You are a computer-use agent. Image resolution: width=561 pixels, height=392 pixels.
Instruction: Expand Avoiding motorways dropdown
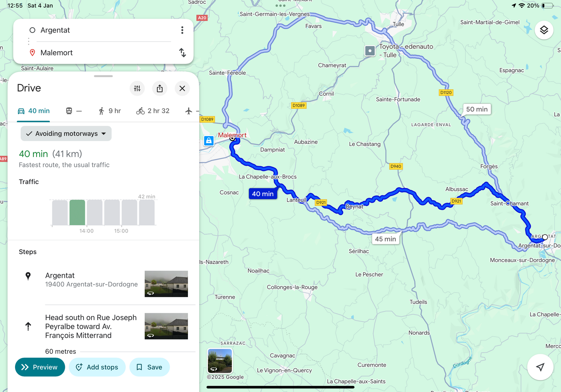(66, 134)
